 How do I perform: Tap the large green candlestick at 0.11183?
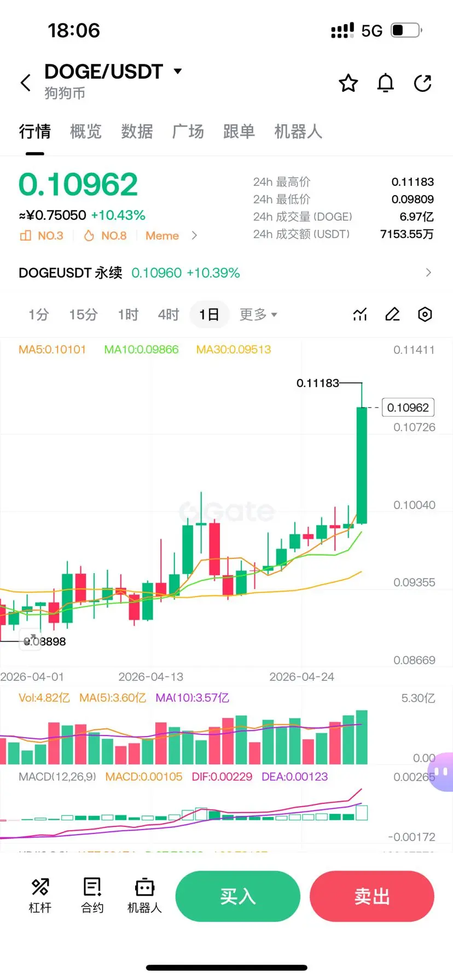[362, 465]
